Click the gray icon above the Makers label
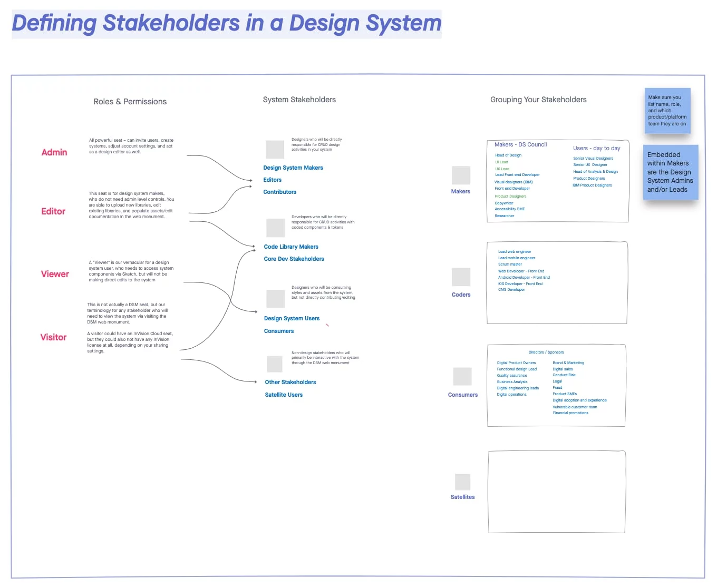The height and width of the screenshot is (588, 717). point(461,175)
